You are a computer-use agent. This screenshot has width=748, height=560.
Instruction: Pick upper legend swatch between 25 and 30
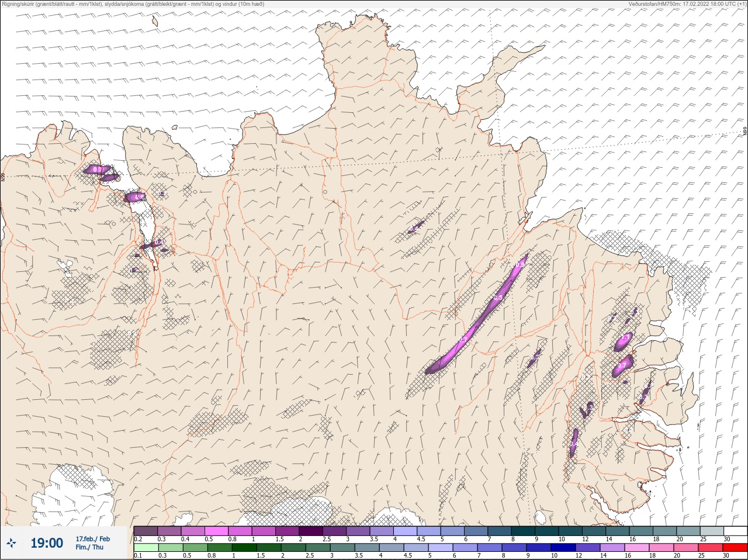tap(712, 531)
